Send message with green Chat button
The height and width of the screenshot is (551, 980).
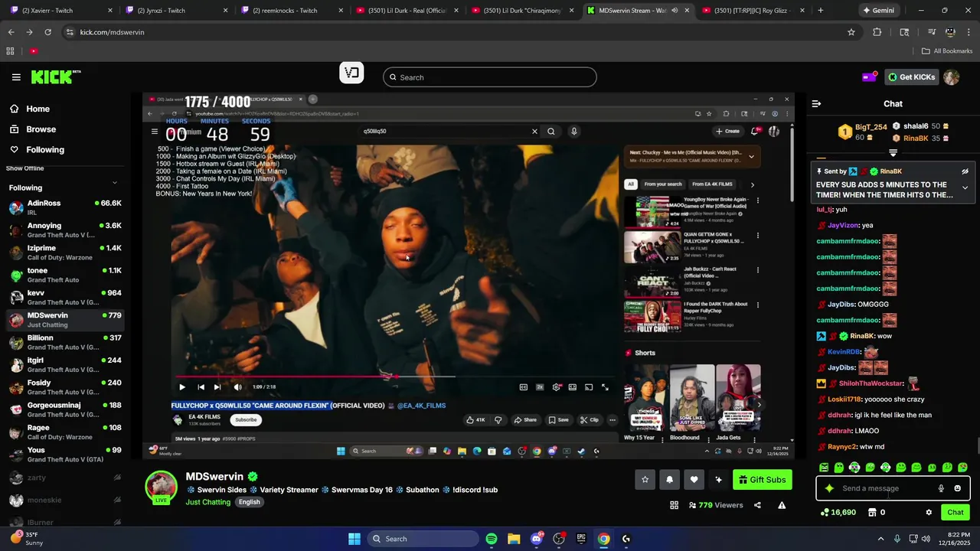[955, 513]
